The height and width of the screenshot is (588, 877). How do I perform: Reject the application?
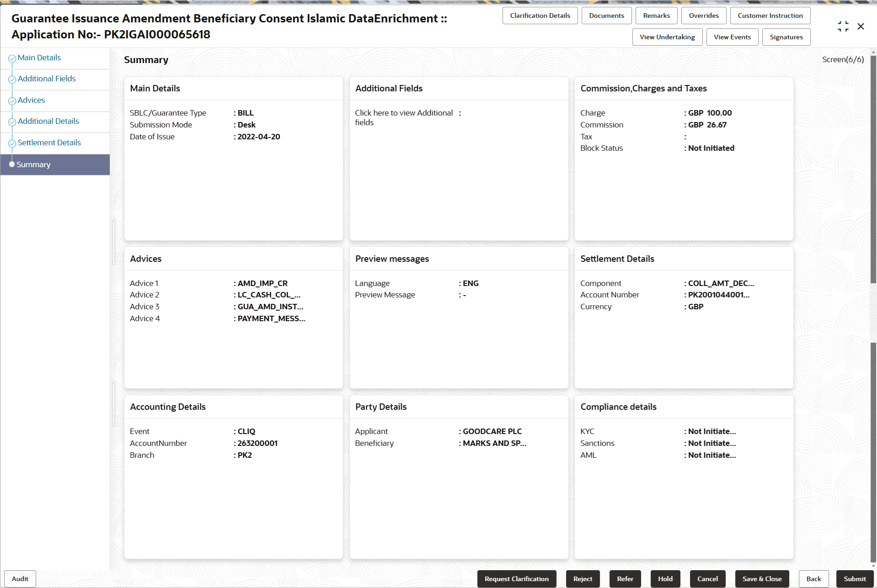click(583, 579)
